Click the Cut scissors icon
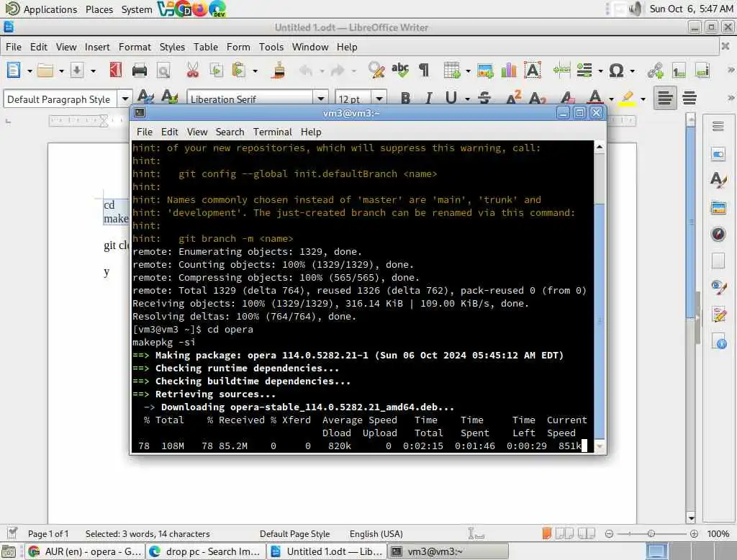 193,71
